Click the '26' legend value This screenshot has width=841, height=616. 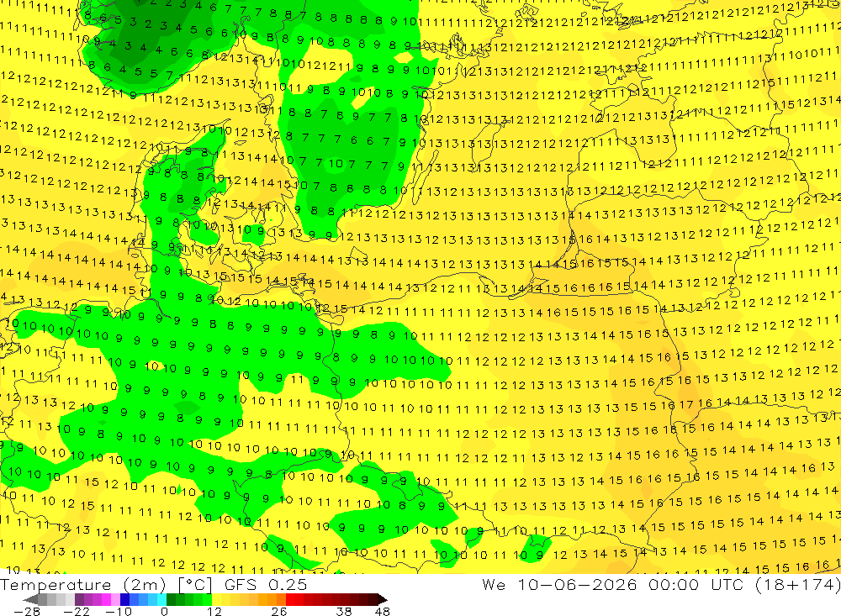point(279,611)
